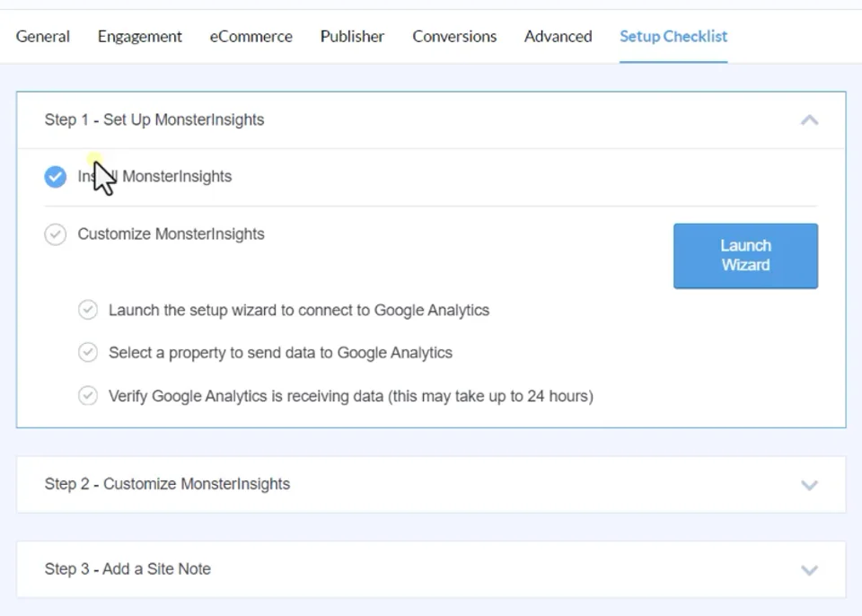Open the General tab

click(x=43, y=36)
